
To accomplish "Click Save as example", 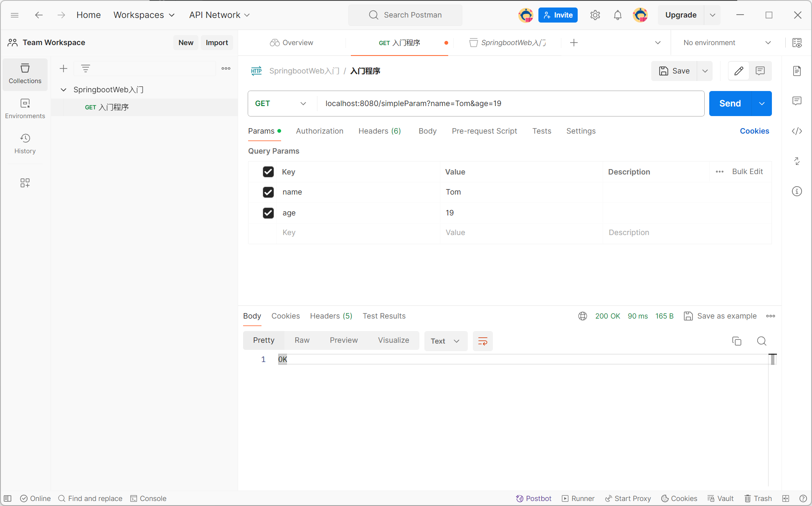I will (x=720, y=316).
